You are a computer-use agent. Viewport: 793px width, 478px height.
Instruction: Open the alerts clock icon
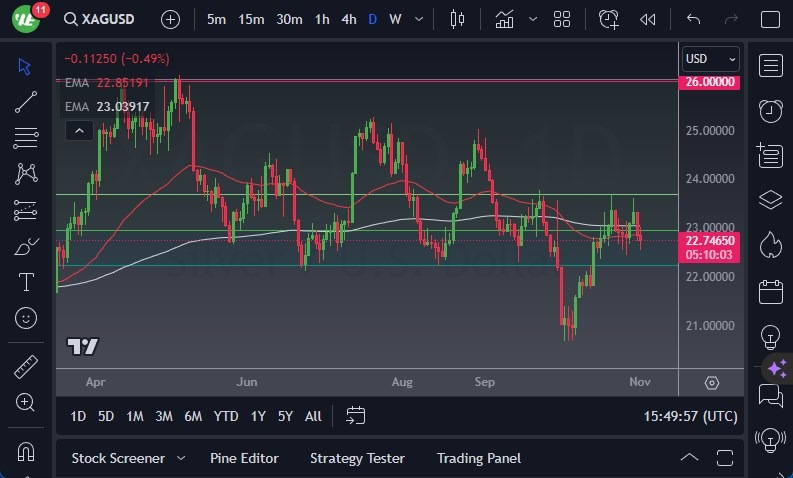click(770, 110)
